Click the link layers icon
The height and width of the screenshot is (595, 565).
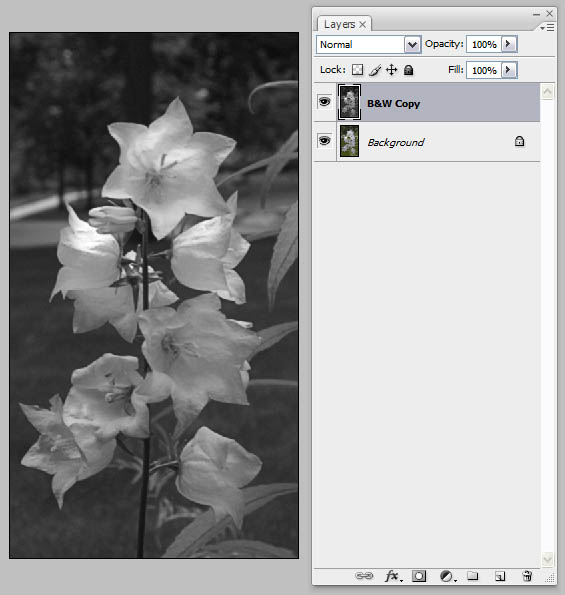tap(364, 576)
